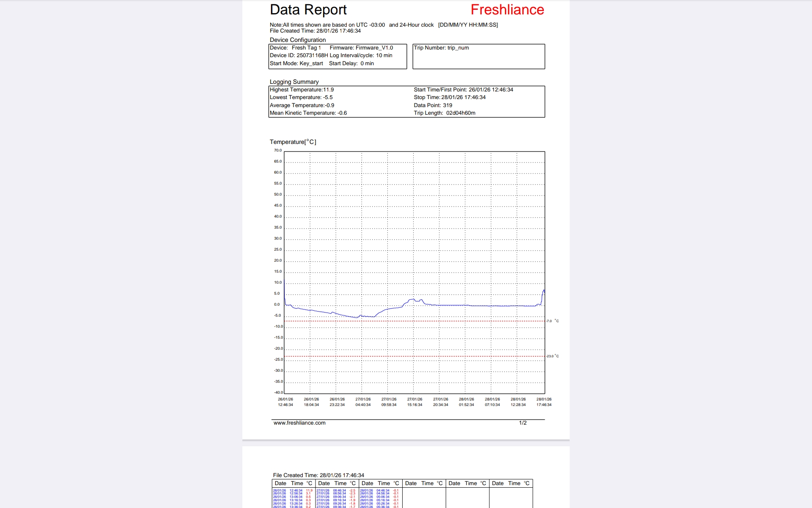Click the Lowest Temperature -5.5 entry

coord(301,97)
